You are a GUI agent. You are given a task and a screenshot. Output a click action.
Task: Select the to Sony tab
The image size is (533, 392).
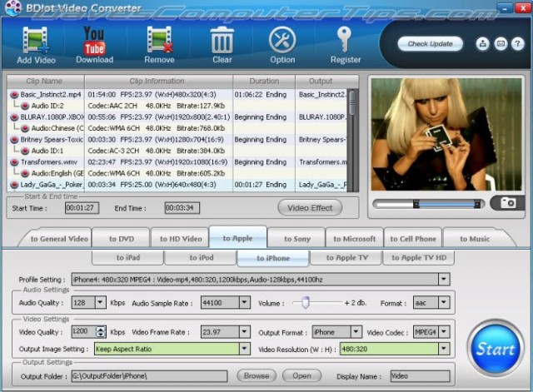[296, 239]
